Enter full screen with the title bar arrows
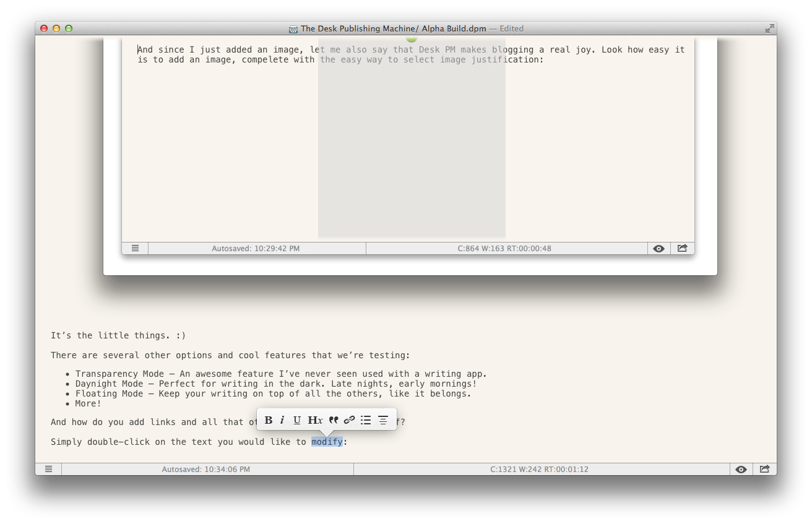The width and height of the screenshot is (812, 524). (x=769, y=28)
